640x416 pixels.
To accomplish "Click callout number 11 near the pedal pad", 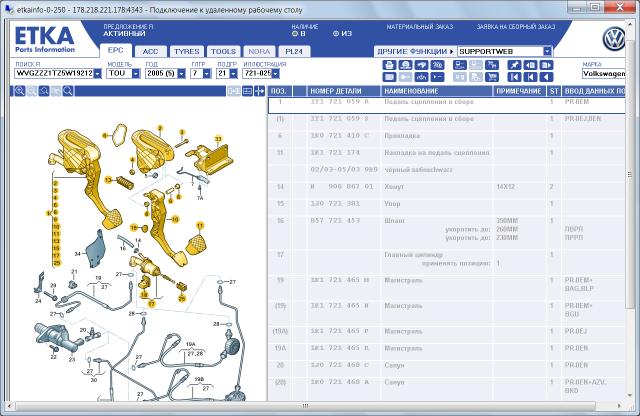I will 200,225.
